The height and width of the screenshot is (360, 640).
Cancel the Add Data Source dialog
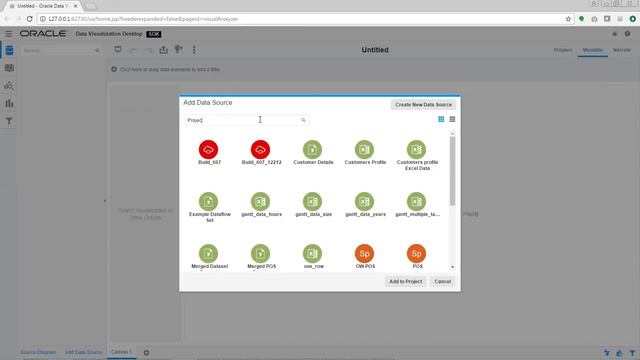pyautogui.click(x=442, y=281)
